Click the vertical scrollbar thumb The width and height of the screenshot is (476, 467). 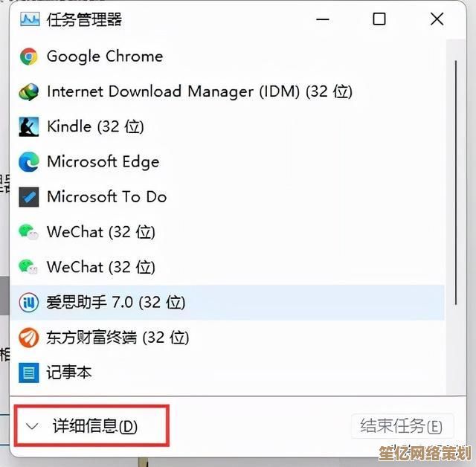[x=456, y=183]
